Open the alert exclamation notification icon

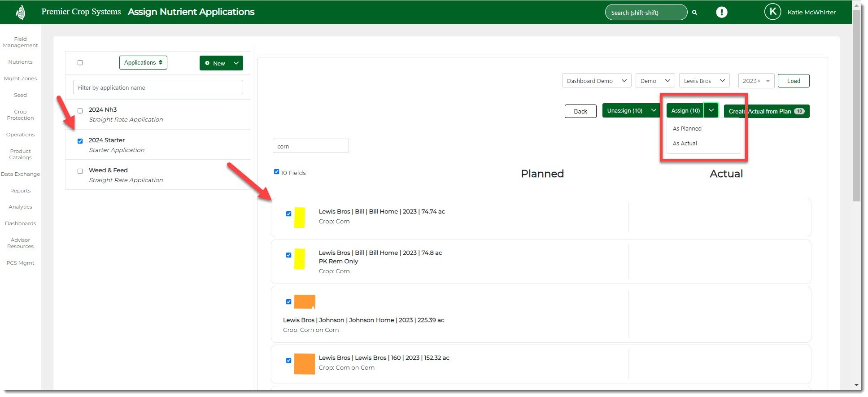pyautogui.click(x=721, y=12)
